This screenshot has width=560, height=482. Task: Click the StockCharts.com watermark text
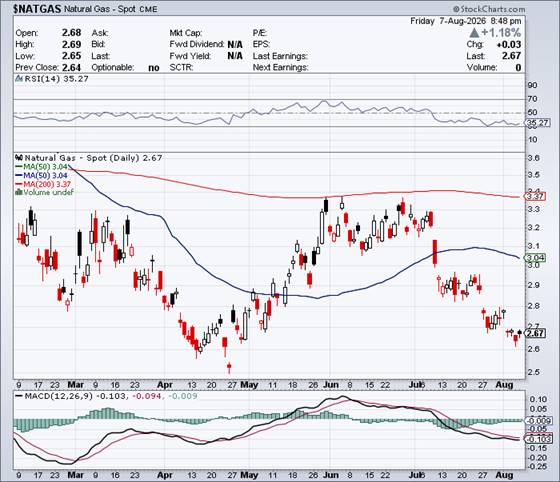click(x=489, y=9)
